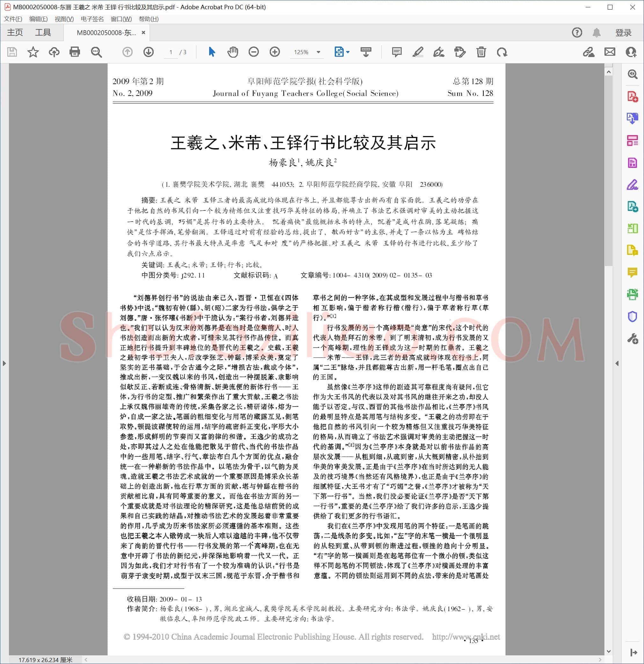The width and height of the screenshot is (644, 664).
Task: Upload file to cloud icon
Action: [x=54, y=52]
